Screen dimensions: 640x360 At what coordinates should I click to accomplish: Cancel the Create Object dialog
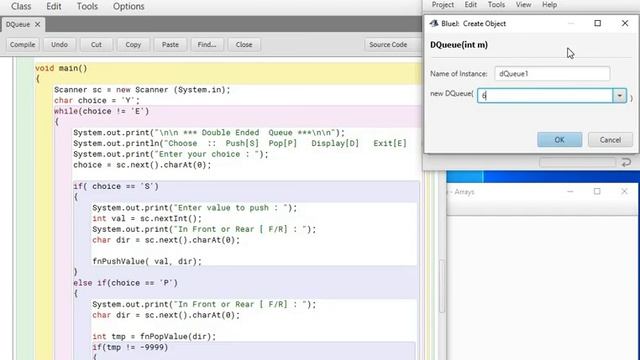click(610, 140)
